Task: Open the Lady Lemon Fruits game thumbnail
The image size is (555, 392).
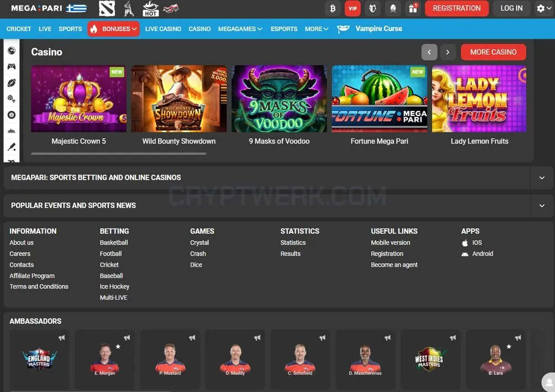Action: [x=480, y=99]
